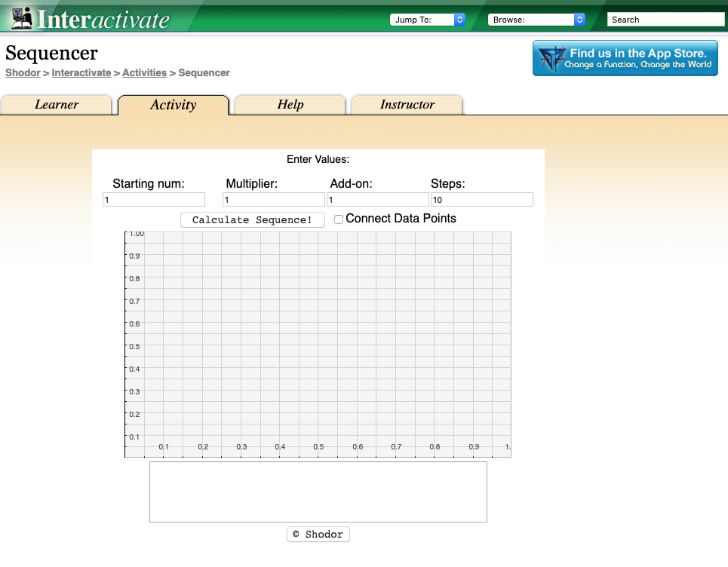The height and width of the screenshot is (567, 728).
Task: Click inside the Search box
Action: 665,19
